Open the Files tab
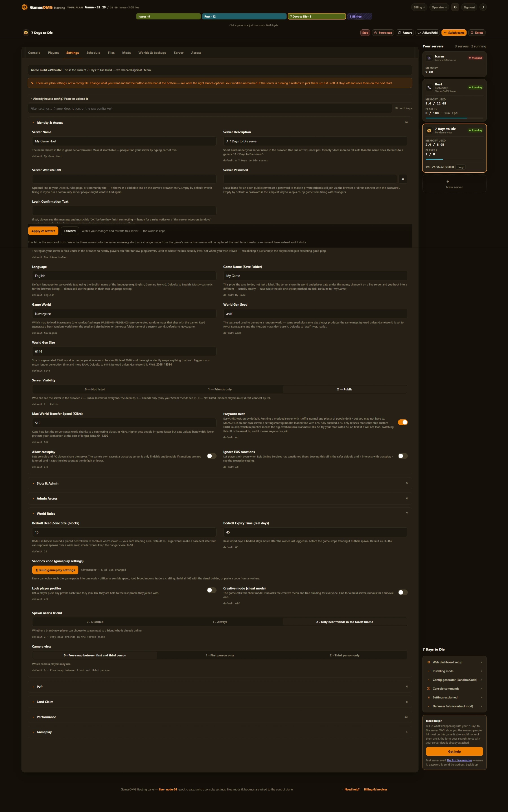The image size is (508, 812). 111,53
